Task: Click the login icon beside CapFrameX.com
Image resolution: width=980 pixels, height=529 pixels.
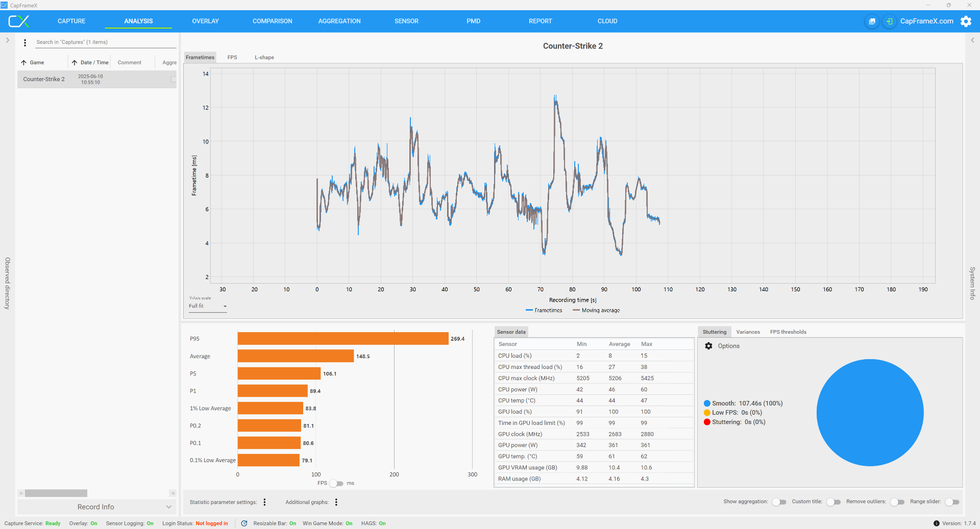Action: point(889,21)
